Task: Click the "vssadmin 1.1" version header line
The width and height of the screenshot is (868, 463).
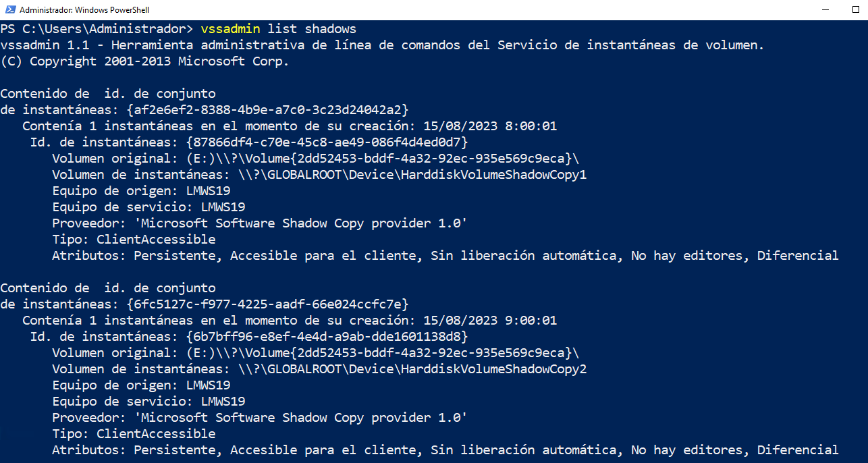Action: [x=382, y=45]
